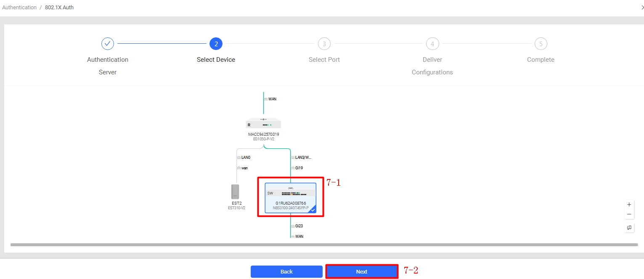The image size is (644, 279).
Task: Zoom out of the topology map
Action: [x=629, y=214]
